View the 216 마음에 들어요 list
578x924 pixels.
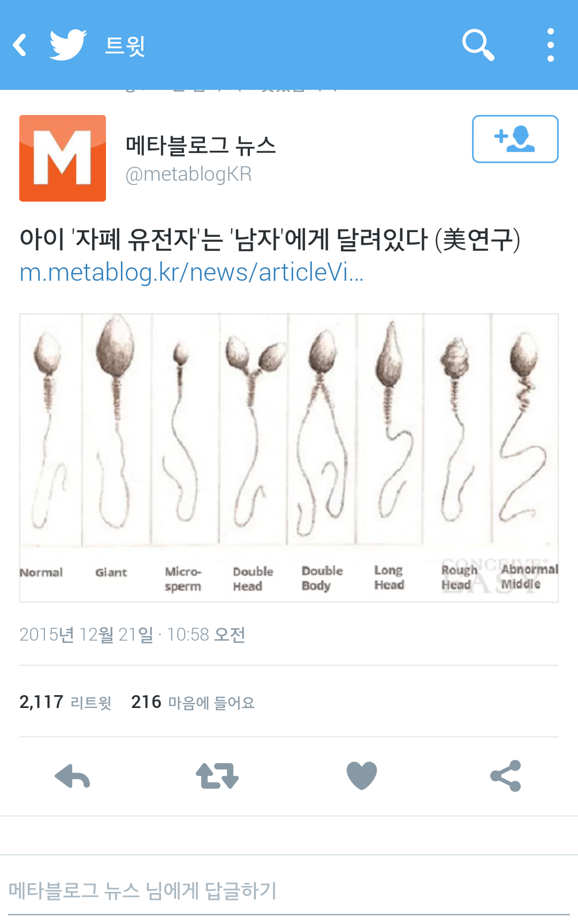pos(193,702)
